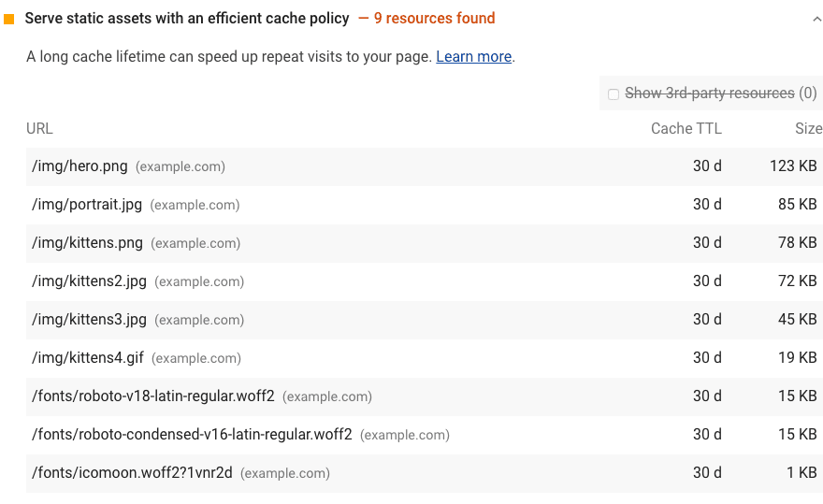Screen dimensions: 823x504
Task: Open the /img/kittens.png resource row
Action: [87, 243]
